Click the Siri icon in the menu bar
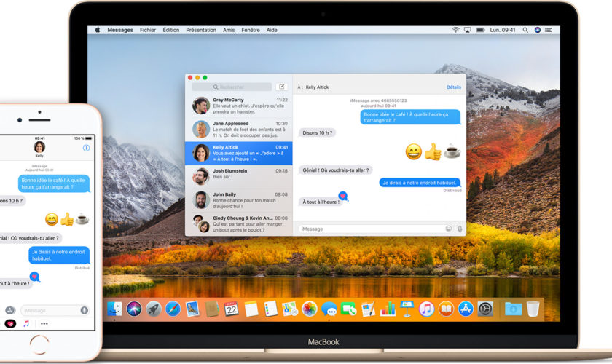Viewport: 612px width, 364px height. point(536,30)
